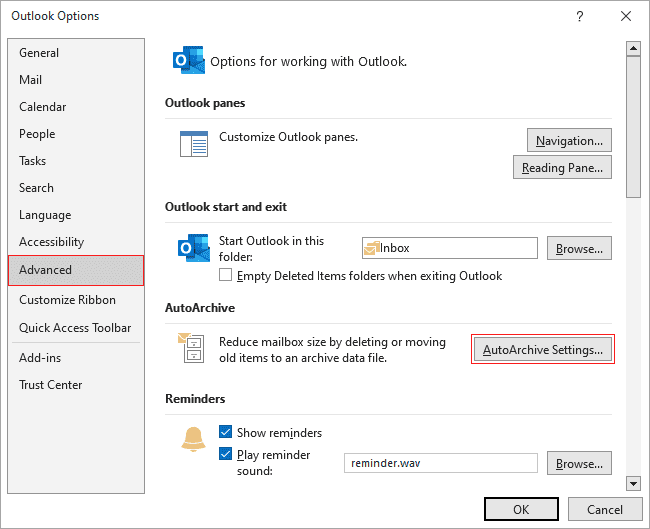Enable Empty Deleted Items folders when exiting
Image resolution: width=650 pixels, height=529 pixels.
pyautogui.click(x=226, y=275)
